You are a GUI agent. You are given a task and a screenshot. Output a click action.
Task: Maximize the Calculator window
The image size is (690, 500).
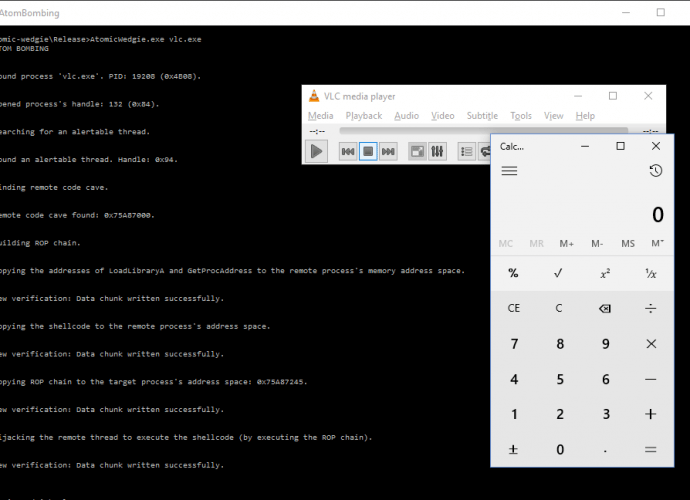[620, 146]
